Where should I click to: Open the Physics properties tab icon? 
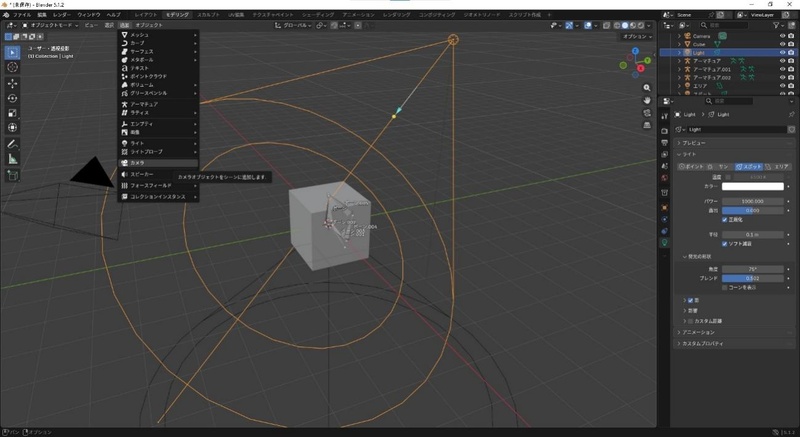point(664,219)
